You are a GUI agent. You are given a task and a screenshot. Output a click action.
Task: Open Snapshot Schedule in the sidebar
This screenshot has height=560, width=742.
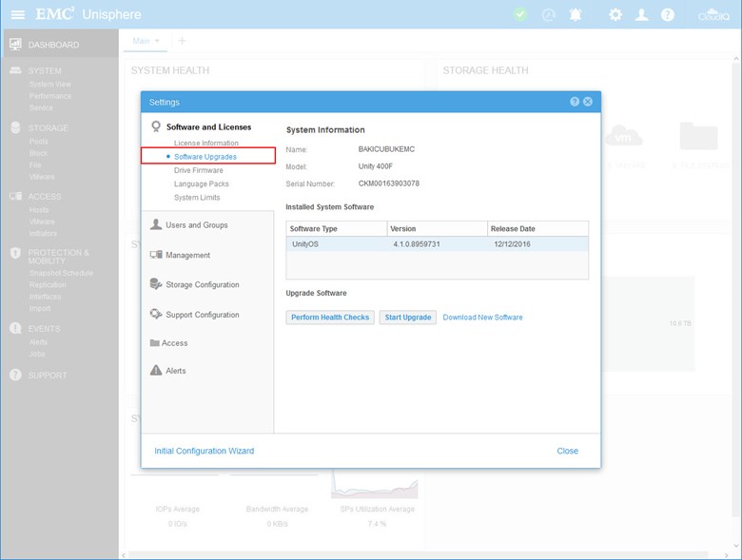tap(61, 273)
